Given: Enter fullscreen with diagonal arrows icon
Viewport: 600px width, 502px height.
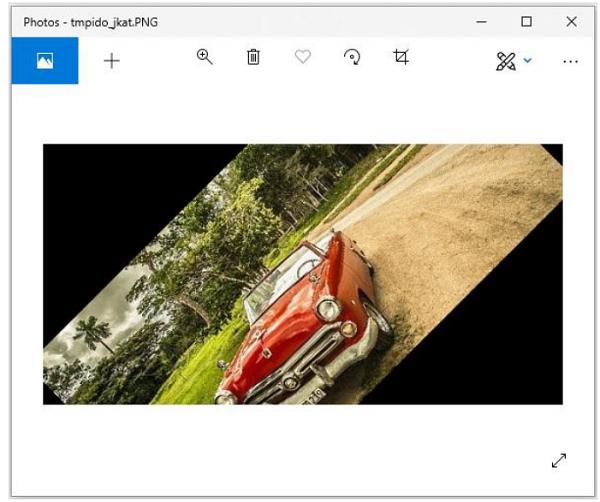Looking at the screenshot, I should (x=559, y=460).
